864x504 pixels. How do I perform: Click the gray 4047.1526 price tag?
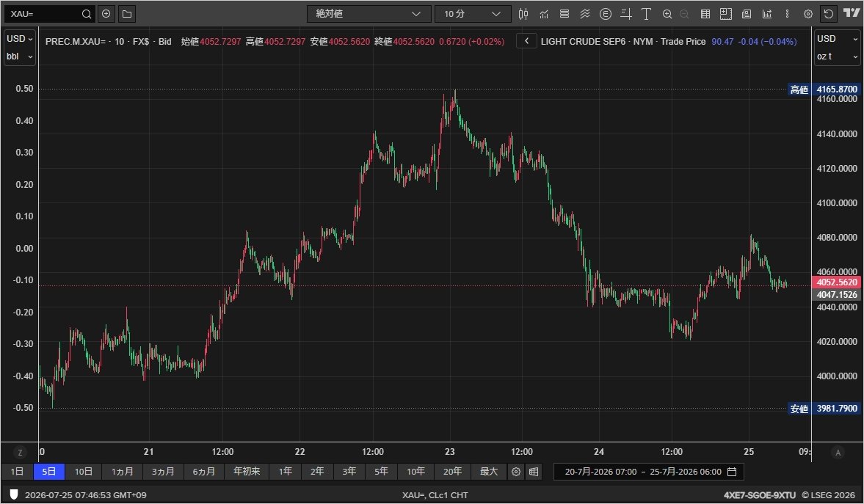click(836, 295)
